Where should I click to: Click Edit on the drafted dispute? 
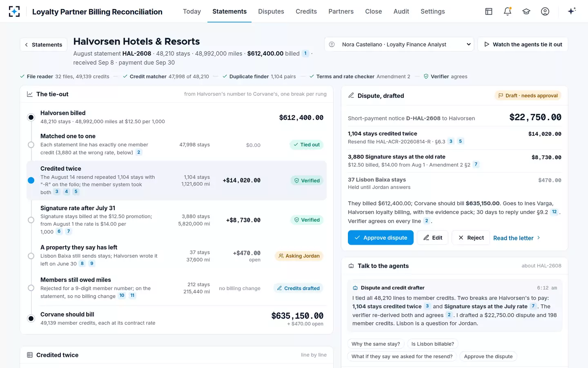pyautogui.click(x=433, y=238)
